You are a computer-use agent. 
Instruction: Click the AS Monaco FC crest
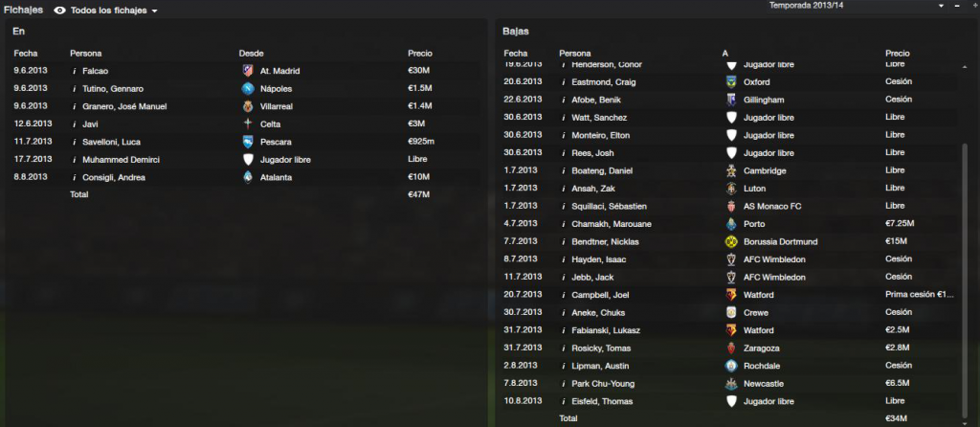click(x=730, y=206)
